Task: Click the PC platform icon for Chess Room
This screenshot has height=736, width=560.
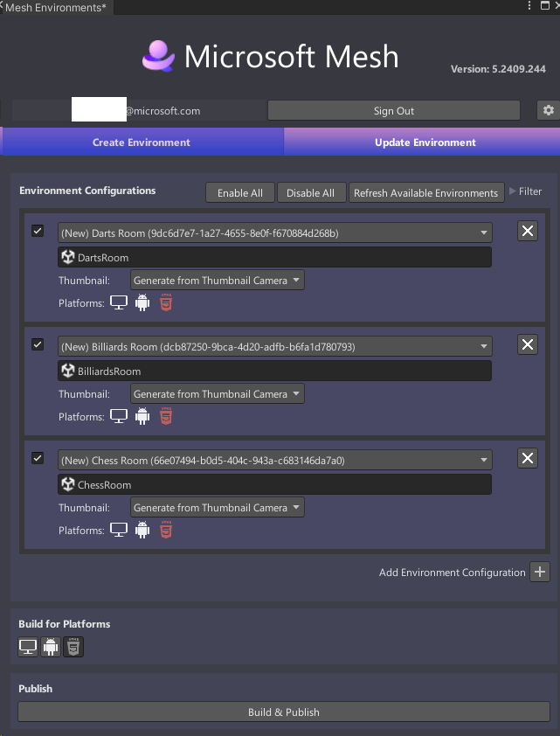Action: (x=119, y=530)
